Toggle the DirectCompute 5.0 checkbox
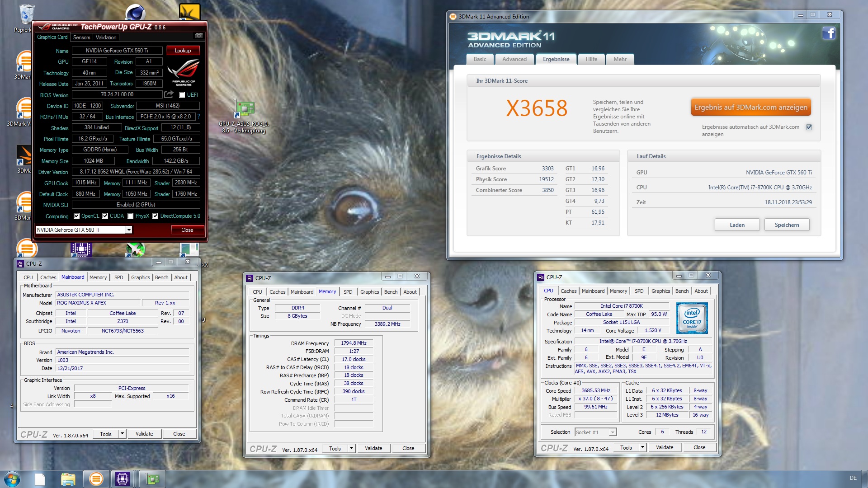868x488 pixels. click(x=156, y=216)
